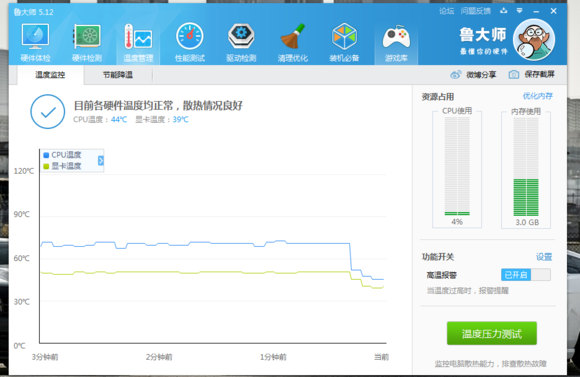Open 设置 link beside 功能开关
The image size is (580, 377).
pyautogui.click(x=544, y=257)
